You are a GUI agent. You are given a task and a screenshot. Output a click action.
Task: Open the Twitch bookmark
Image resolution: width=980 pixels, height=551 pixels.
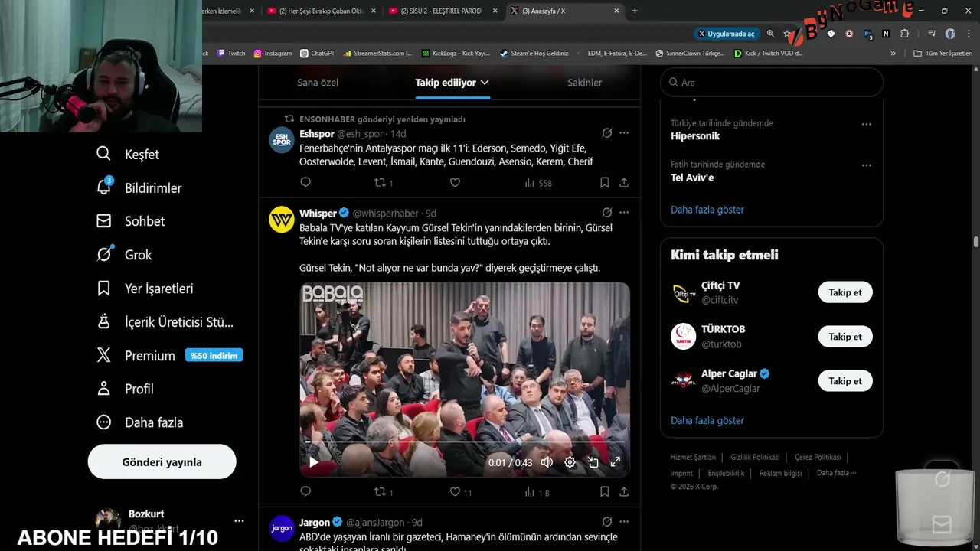[231, 54]
